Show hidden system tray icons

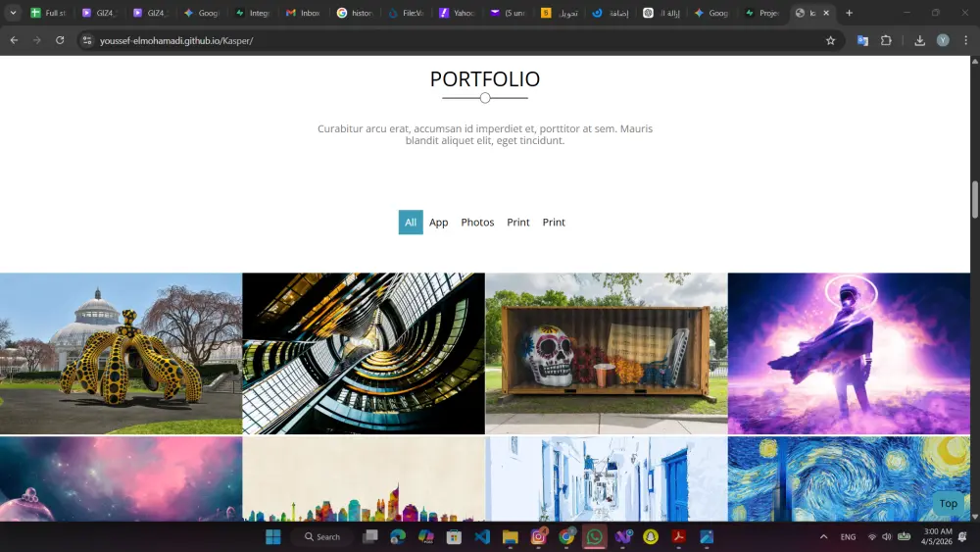(x=824, y=537)
